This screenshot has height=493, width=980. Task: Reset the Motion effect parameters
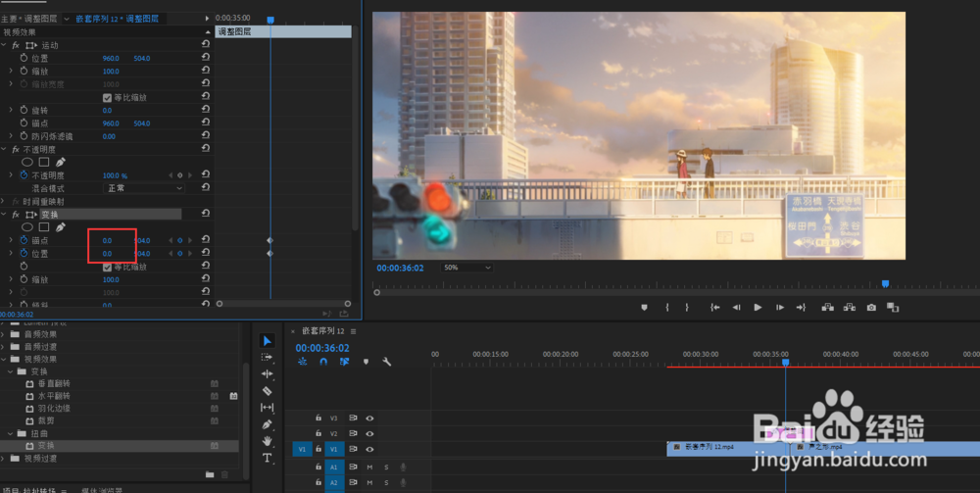tap(206, 44)
